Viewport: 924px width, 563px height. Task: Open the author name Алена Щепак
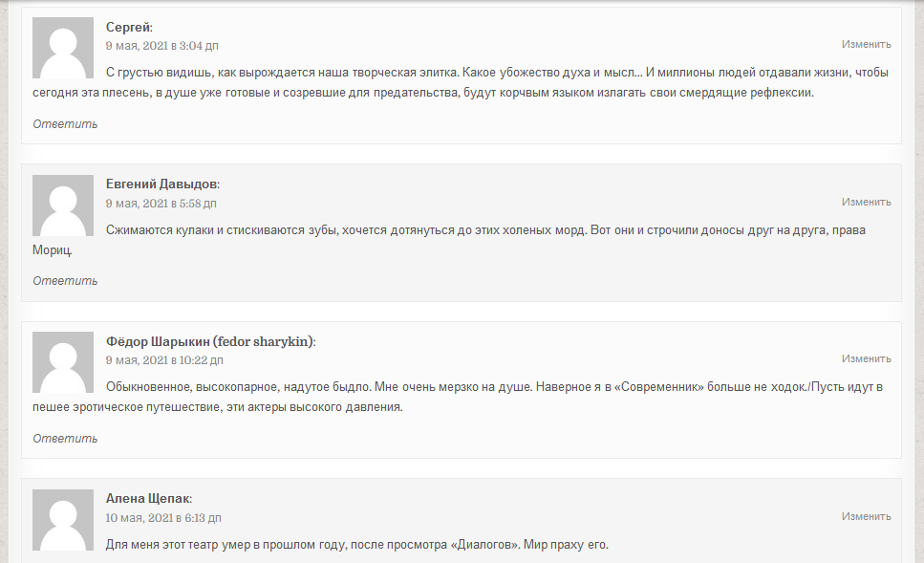point(148,499)
